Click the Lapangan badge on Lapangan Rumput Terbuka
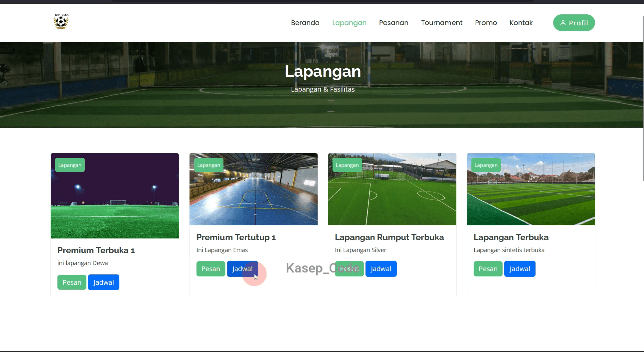Screen dimensions: 644x352 coord(347,165)
